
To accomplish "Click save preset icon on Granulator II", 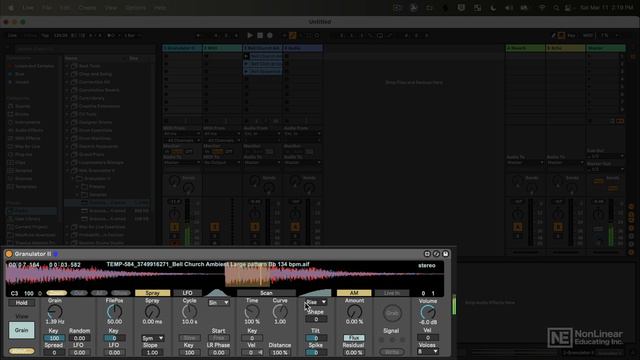I will 446,254.
